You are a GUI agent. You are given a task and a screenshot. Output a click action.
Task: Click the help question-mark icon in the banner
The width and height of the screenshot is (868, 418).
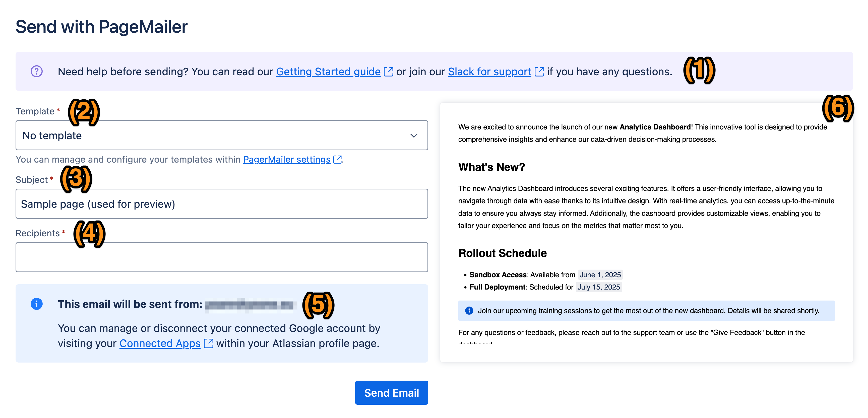(36, 72)
